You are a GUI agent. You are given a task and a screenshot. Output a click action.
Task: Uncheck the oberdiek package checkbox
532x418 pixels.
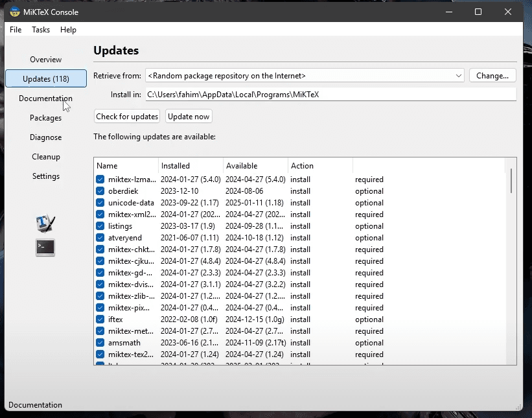pos(100,191)
